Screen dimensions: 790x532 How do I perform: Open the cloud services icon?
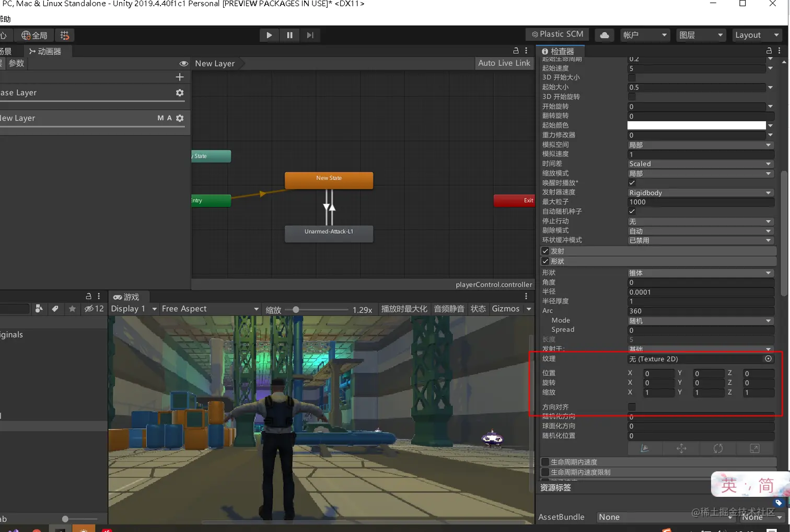(x=604, y=35)
